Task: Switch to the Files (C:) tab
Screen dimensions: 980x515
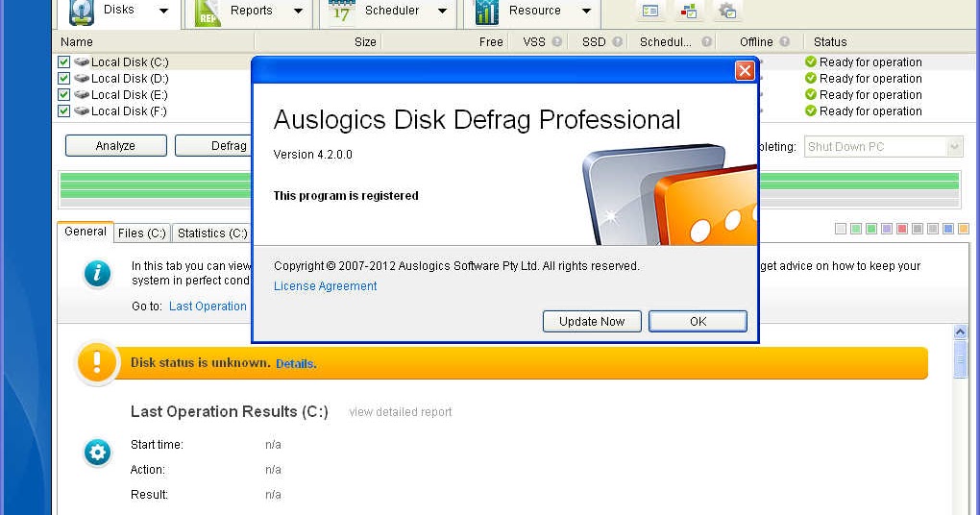Action: (x=142, y=233)
